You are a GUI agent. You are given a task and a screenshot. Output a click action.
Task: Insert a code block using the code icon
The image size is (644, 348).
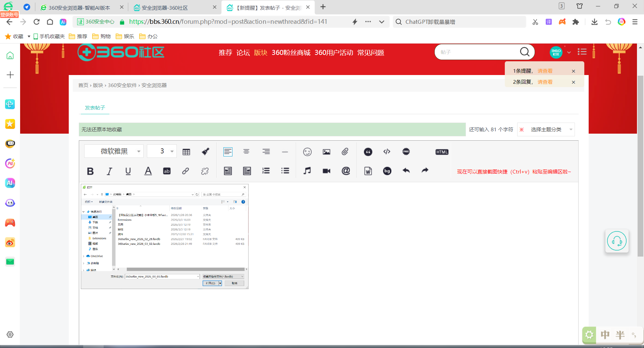[x=387, y=152]
